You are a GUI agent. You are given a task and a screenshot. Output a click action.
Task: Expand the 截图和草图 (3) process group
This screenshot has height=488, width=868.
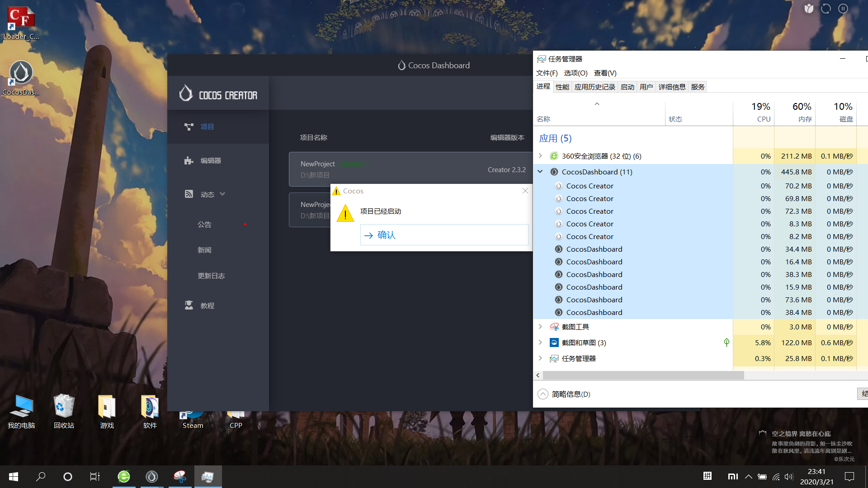coord(540,343)
